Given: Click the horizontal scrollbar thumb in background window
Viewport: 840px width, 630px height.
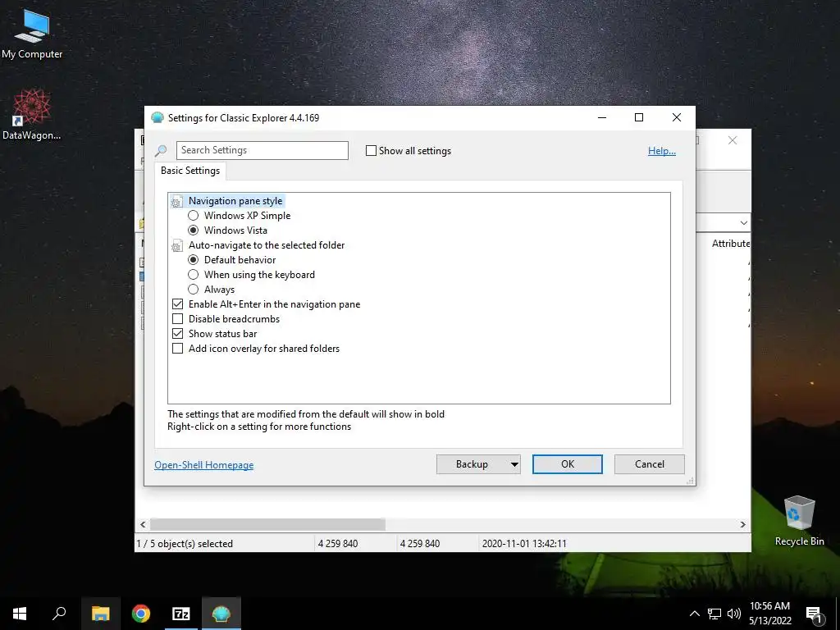Looking at the screenshot, I should point(267,524).
